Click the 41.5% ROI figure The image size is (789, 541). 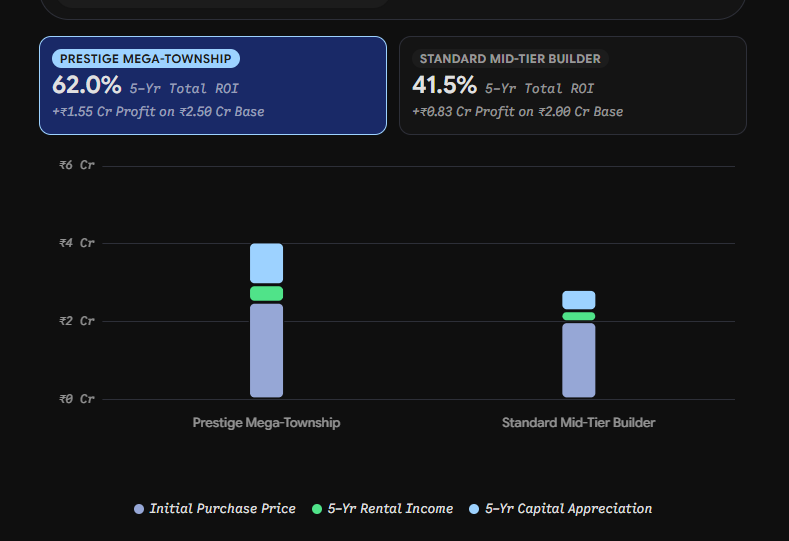tap(444, 85)
